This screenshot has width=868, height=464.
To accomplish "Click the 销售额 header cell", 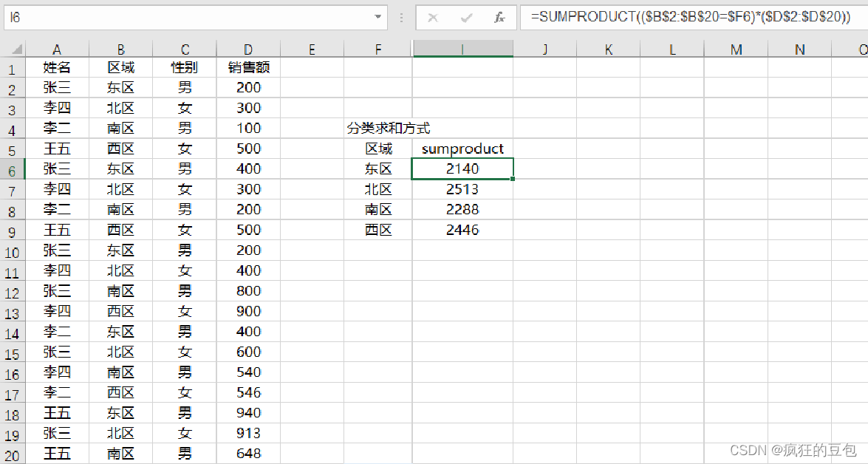I will [248, 67].
